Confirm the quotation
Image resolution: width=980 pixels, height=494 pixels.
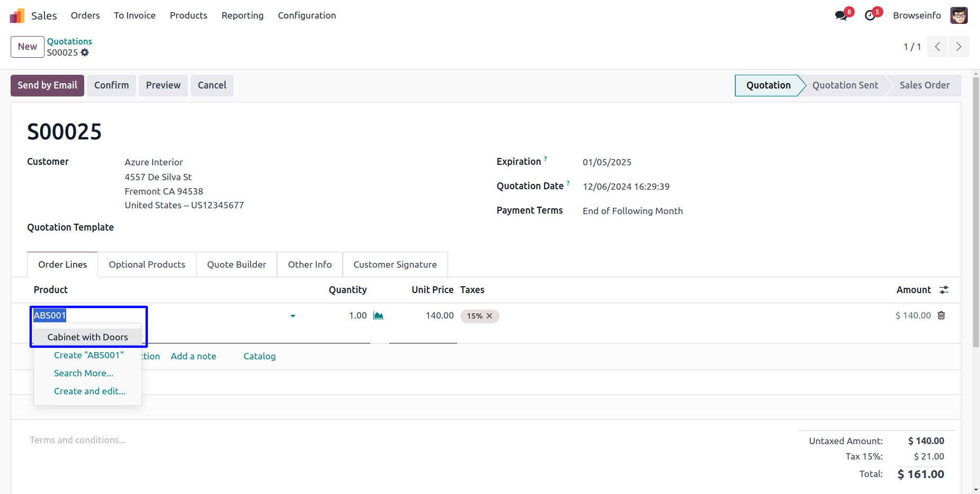tap(111, 85)
